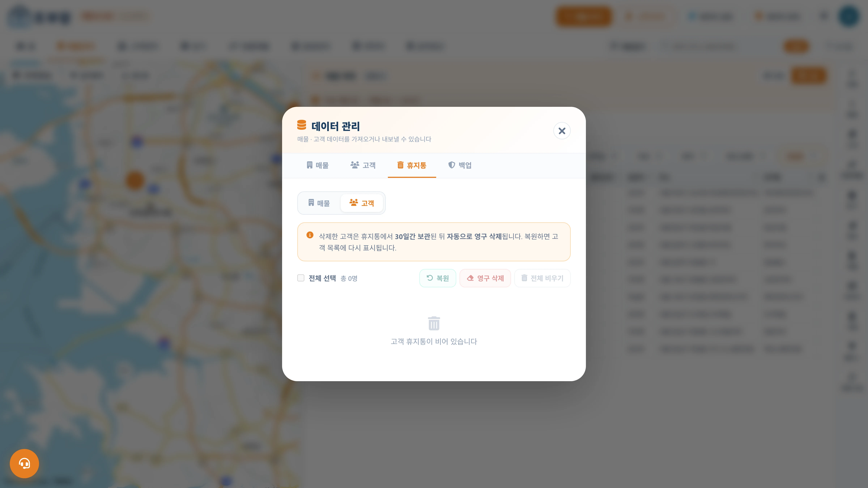868x488 pixels.
Task: Show 매물 trash segment
Action: tap(319, 203)
